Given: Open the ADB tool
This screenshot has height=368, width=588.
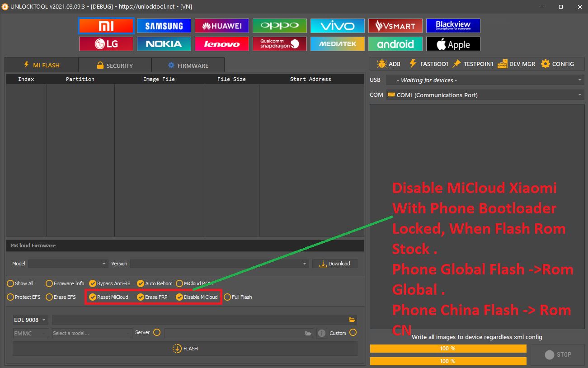Looking at the screenshot, I should coord(389,64).
